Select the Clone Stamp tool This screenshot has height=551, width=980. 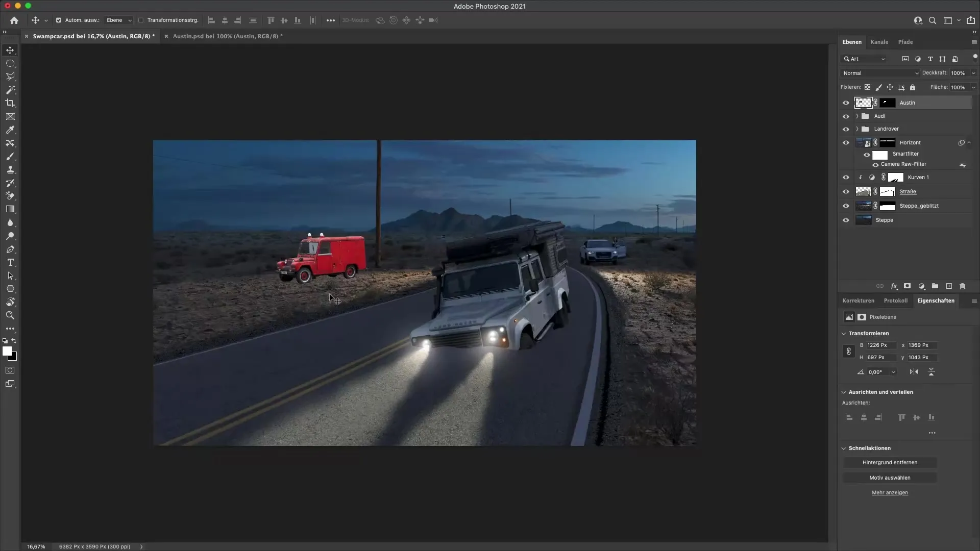point(10,169)
